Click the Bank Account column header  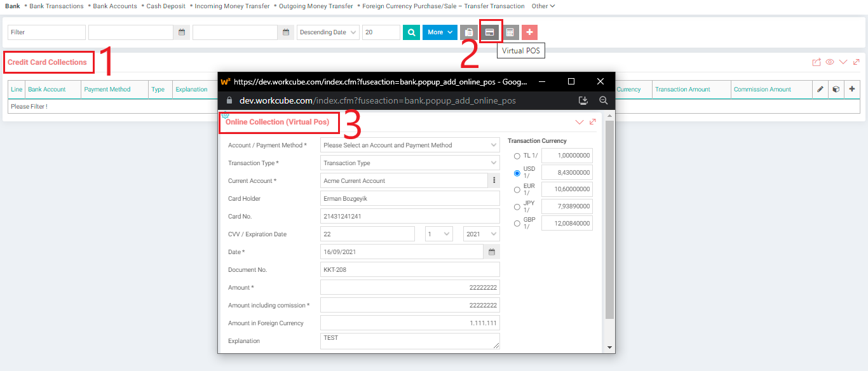tap(47, 90)
